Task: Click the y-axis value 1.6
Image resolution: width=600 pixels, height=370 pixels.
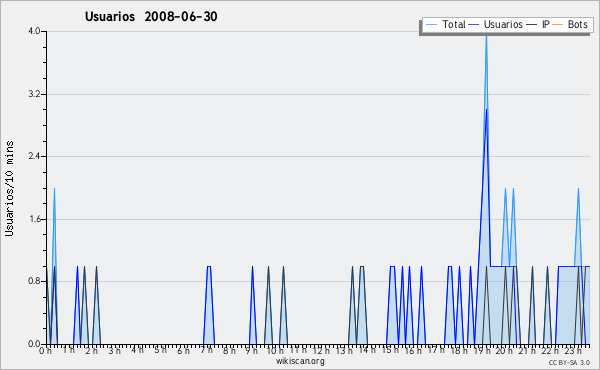Action: pyautogui.click(x=34, y=219)
